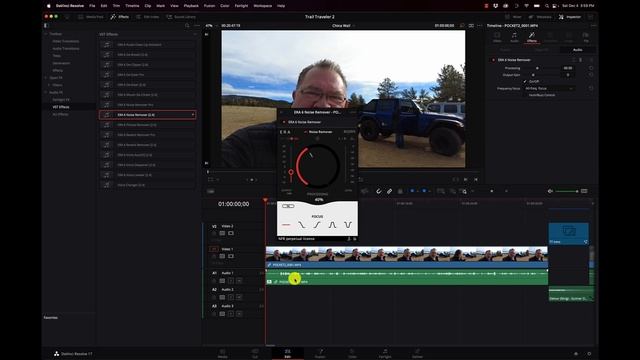Open the File menu

tap(92, 6)
